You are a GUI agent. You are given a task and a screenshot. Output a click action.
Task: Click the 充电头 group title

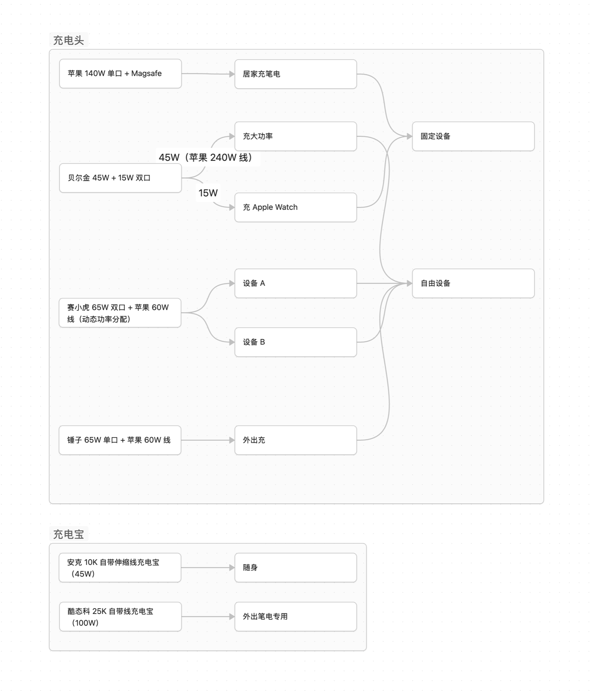tap(68, 40)
